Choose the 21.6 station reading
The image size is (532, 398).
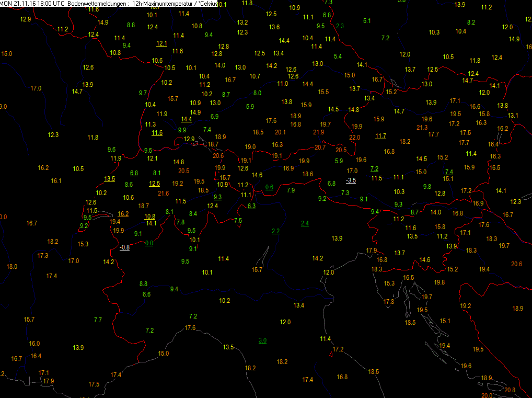164,193
